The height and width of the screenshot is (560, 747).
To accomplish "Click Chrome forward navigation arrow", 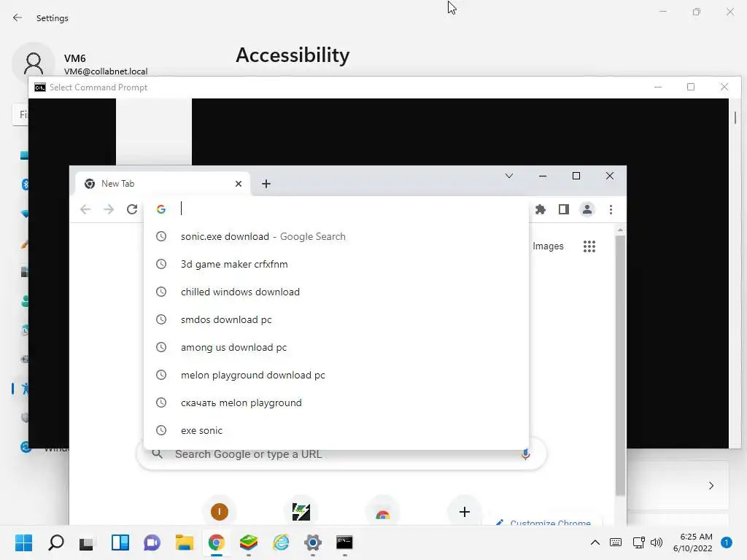I will click(x=109, y=209).
